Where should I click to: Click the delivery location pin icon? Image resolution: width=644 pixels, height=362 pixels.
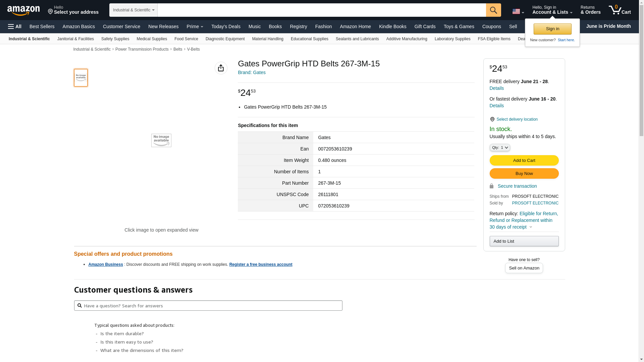coord(492,119)
